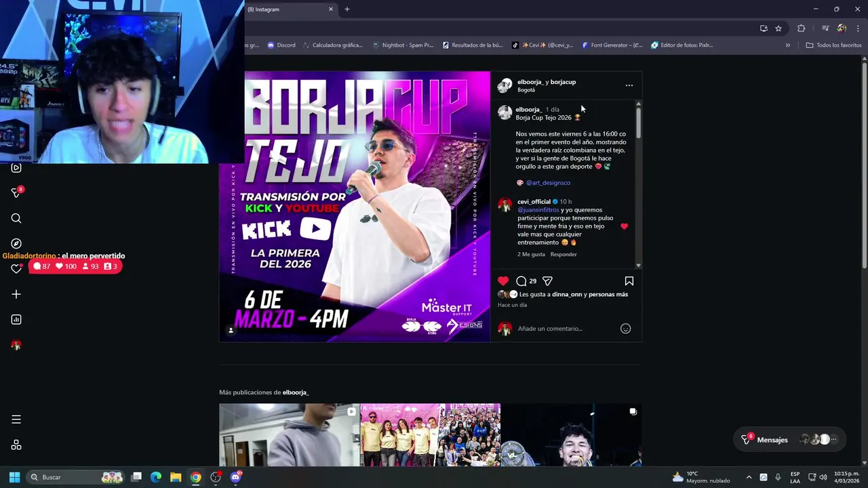
Task: Open the emoji picker in comment box
Action: point(626,329)
